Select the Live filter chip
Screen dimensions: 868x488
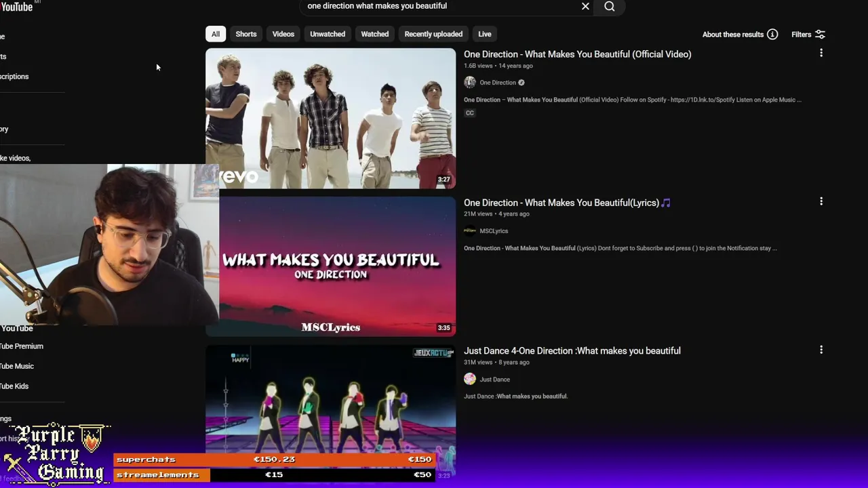485,34
